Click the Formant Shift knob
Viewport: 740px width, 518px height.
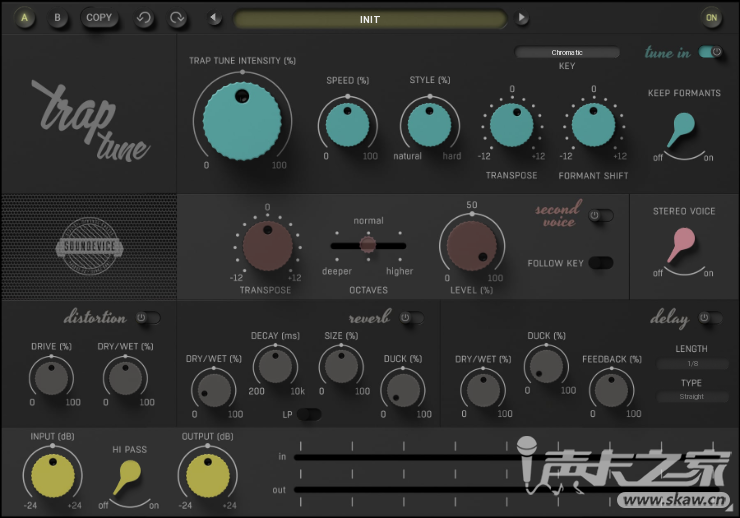point(593,125)
